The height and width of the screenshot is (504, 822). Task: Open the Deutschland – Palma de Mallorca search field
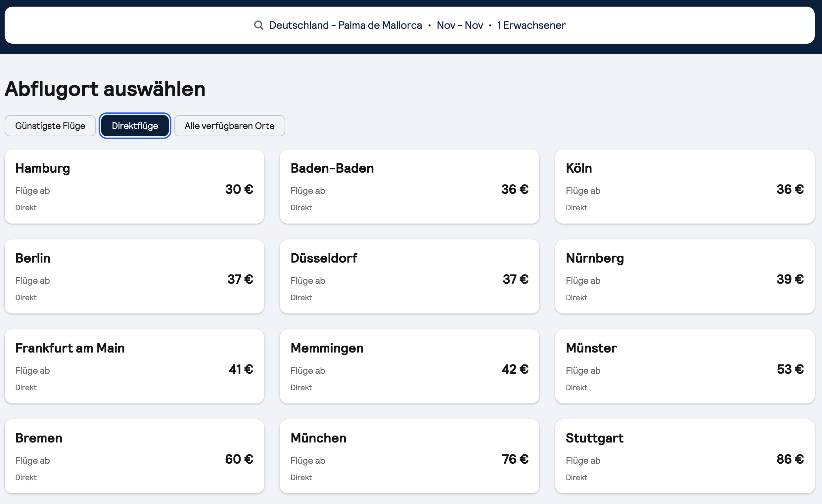(345, 25)
